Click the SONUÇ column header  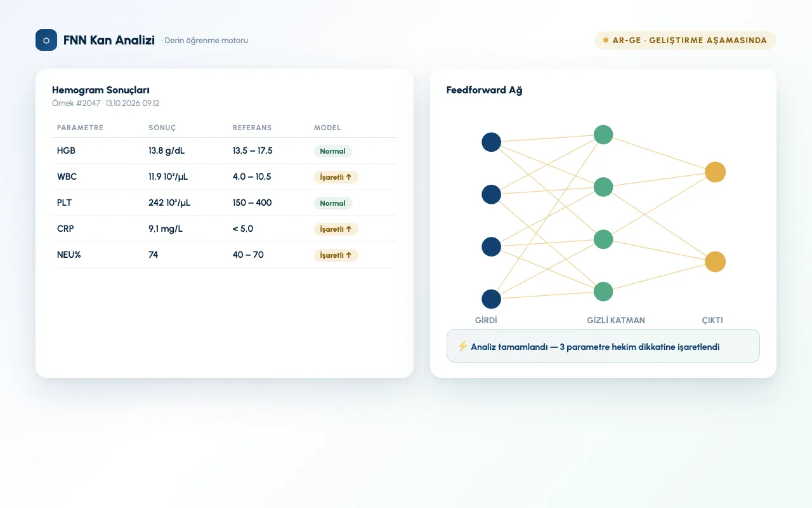click(x=162, y=128)
